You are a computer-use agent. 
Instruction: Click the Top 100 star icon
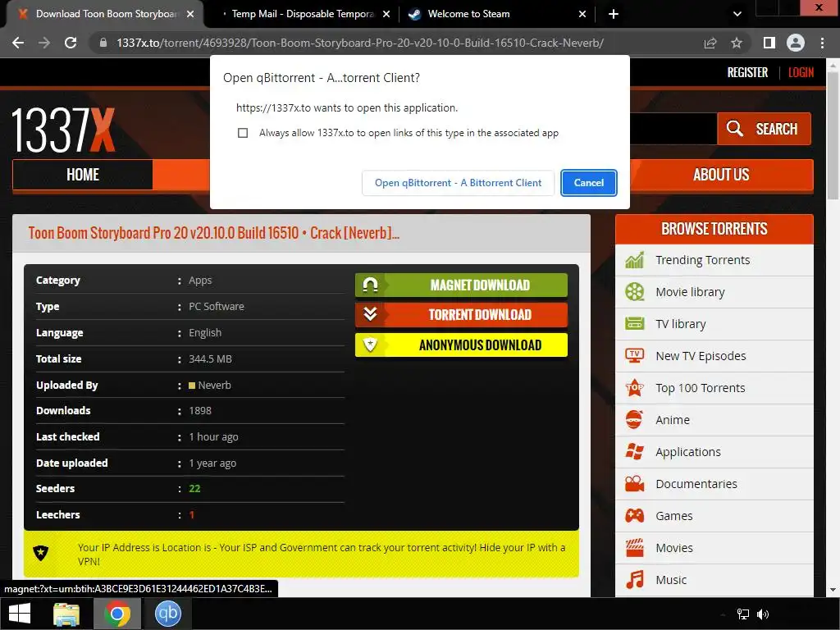tap(635, 387)
